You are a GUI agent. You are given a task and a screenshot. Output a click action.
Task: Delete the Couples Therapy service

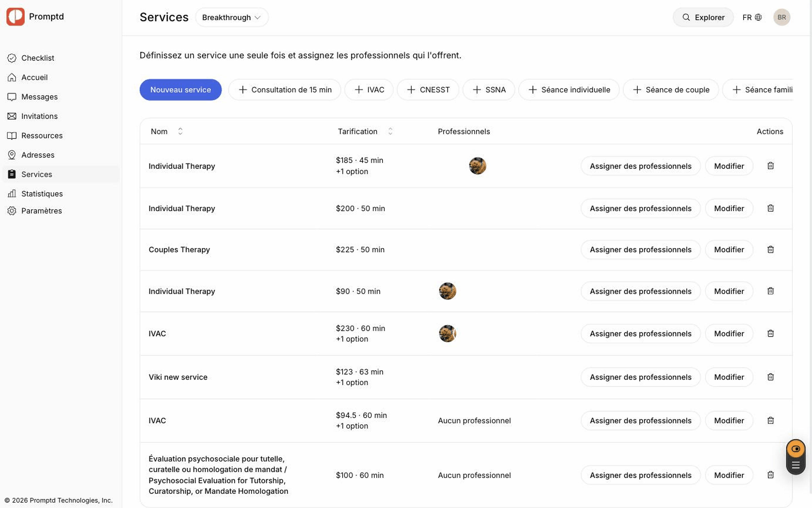(771, 250)
